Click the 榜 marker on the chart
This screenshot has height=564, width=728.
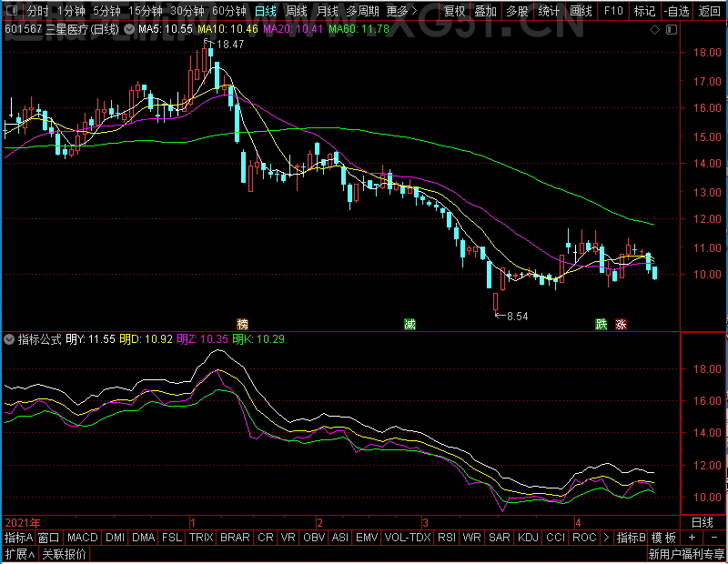[x=242, y=324]
